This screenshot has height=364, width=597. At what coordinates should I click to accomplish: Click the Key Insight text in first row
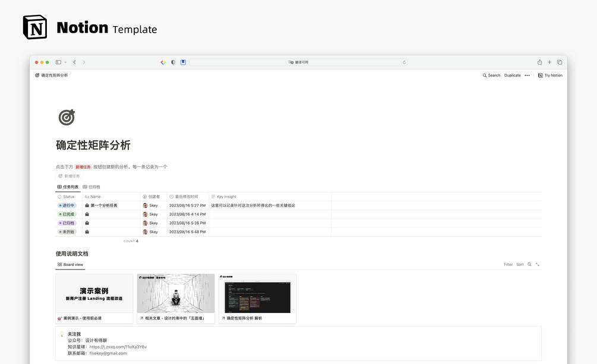253,205
